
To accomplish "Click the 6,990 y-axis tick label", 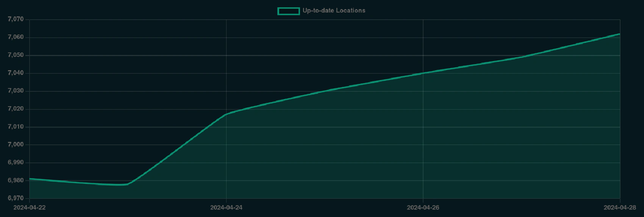I will [x=16, y=162].
